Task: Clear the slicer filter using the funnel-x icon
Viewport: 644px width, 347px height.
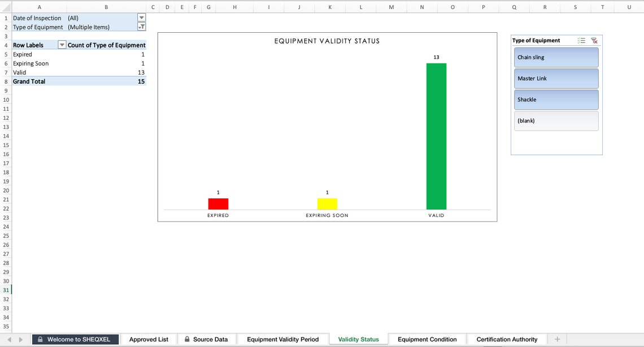Action: click(594, 40)
